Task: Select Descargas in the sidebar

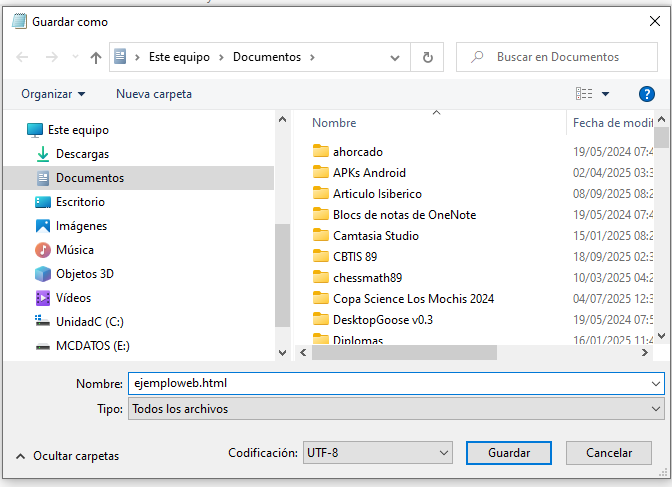Action: point(82,154)
